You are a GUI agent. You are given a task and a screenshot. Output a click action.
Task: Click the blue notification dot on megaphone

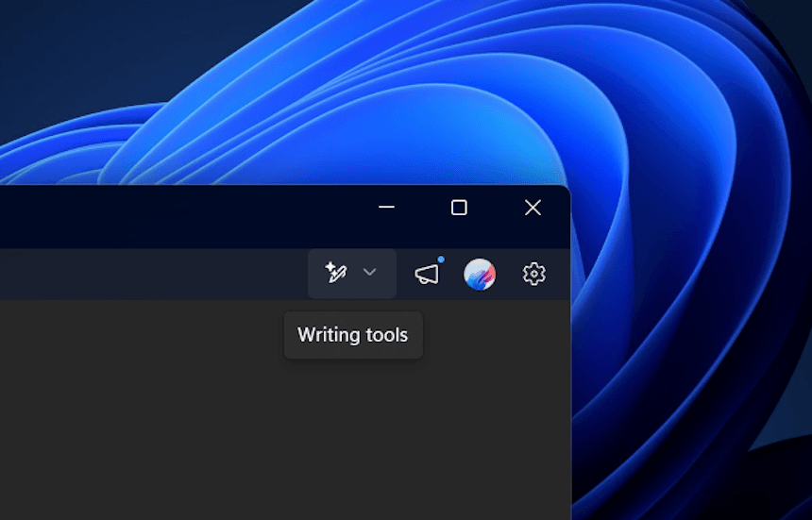point(441,260)
